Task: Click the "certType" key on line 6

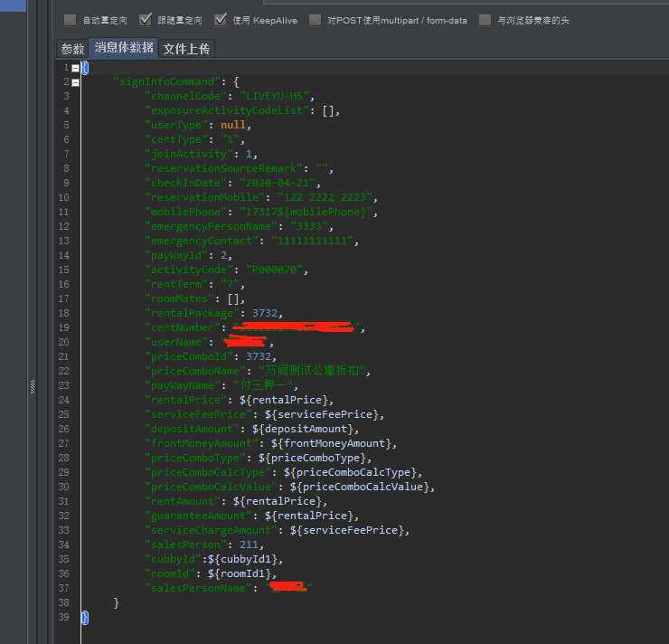Action: (176, 139)
